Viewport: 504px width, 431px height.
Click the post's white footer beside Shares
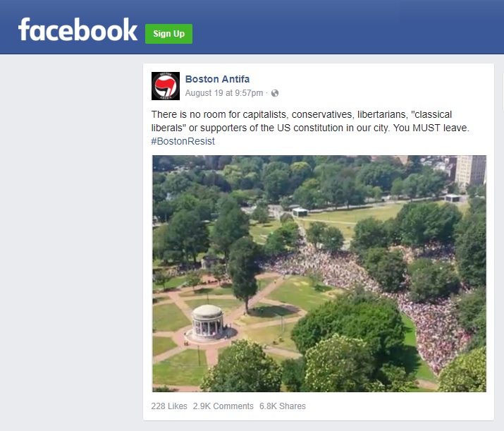pyautogui.click(x=398, y=406)
